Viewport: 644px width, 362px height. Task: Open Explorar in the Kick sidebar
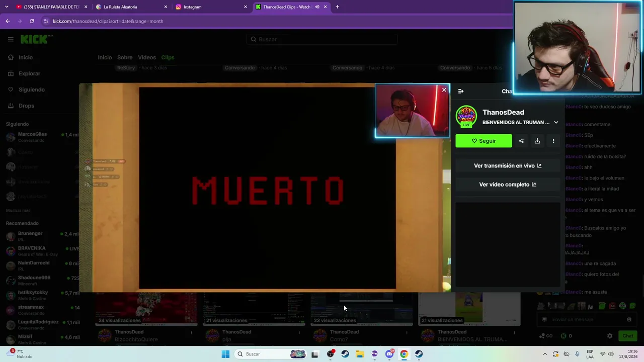point(24,73)
